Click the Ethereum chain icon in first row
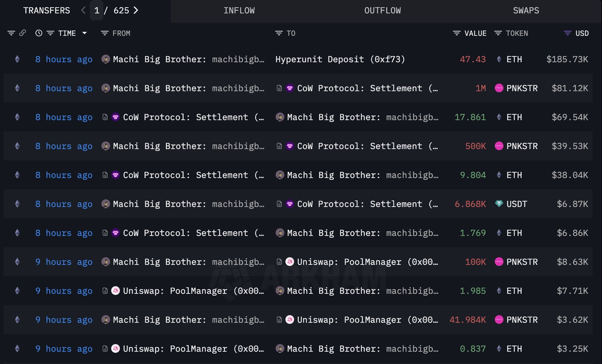Image resolution: width=602 pixels, height=364 pixels. point(17,59)
